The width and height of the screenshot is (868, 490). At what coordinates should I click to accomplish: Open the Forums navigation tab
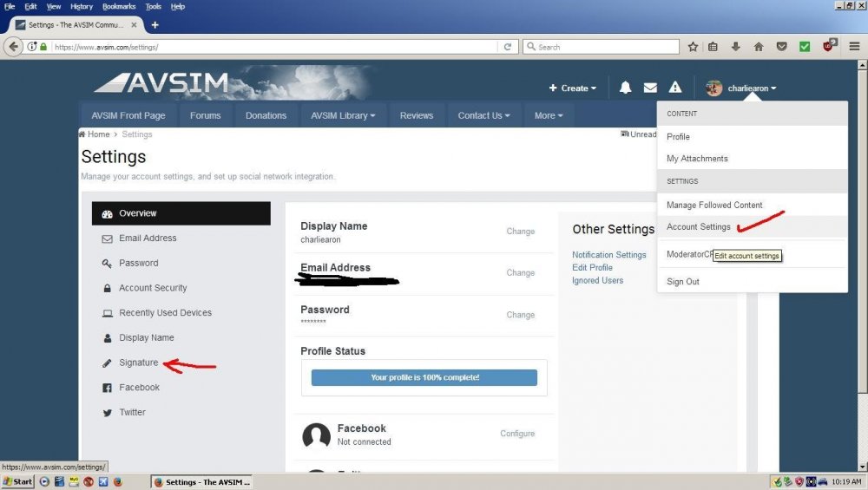[206, 115]
